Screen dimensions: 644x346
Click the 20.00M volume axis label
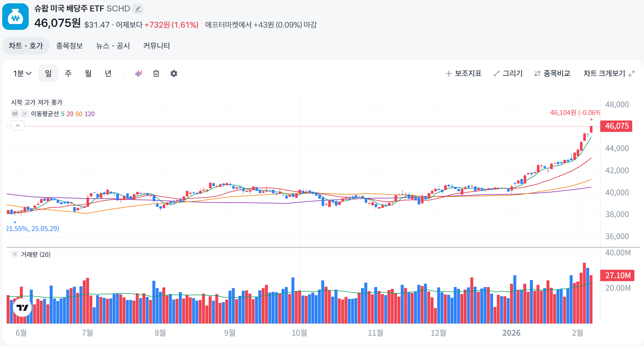(x=618, y=288)
